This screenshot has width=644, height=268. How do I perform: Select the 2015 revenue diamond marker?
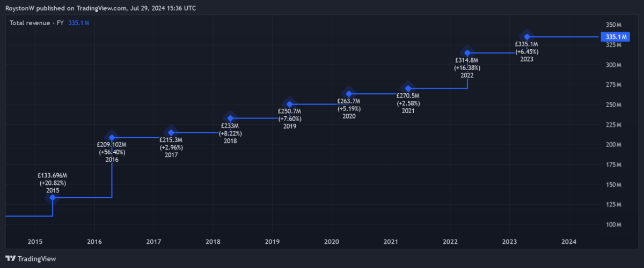[x=53, y=197]
